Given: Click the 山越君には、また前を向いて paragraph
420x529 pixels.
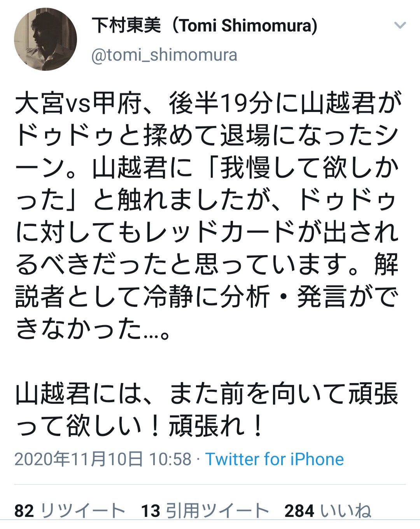Looking at the screenshot, I should pos(206,394).
